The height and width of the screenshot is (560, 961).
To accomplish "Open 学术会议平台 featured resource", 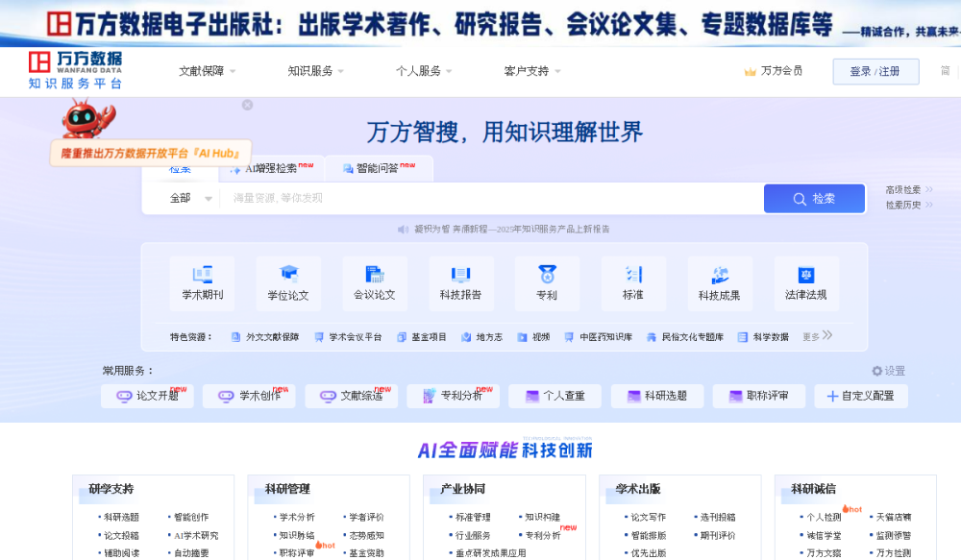I will click(x=348, y=337).
